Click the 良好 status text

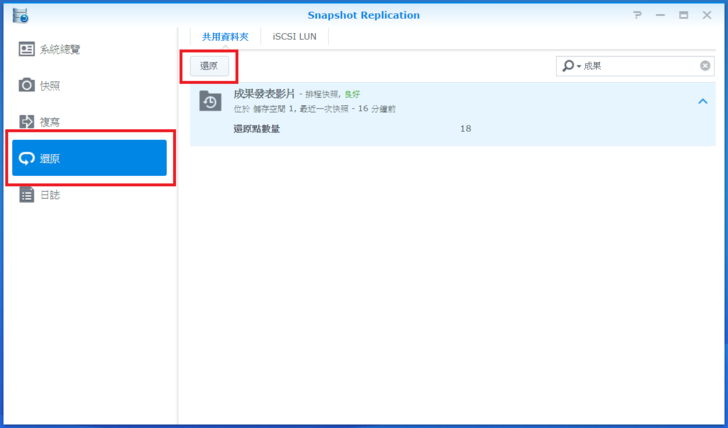[352, 94]
